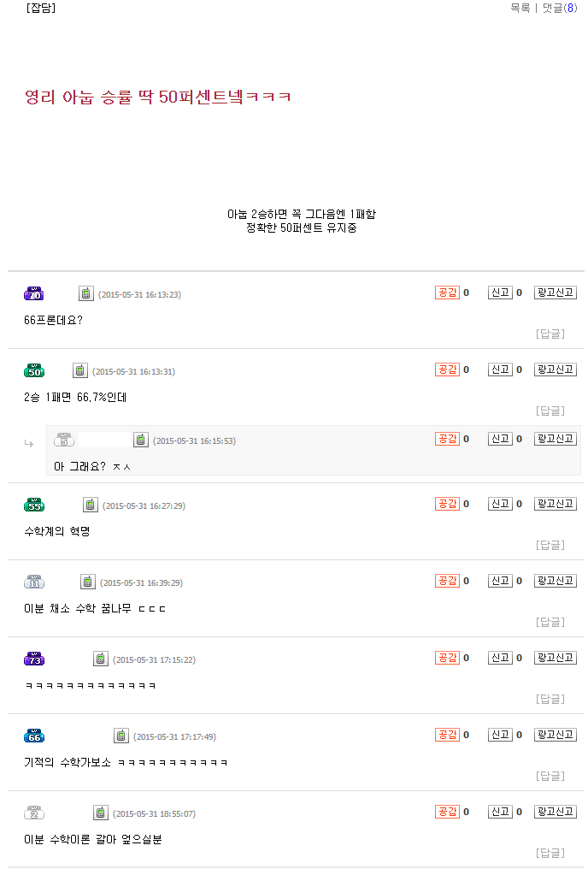Click the green level 50 badge
588x869 pixels.
tap(34, 371)
